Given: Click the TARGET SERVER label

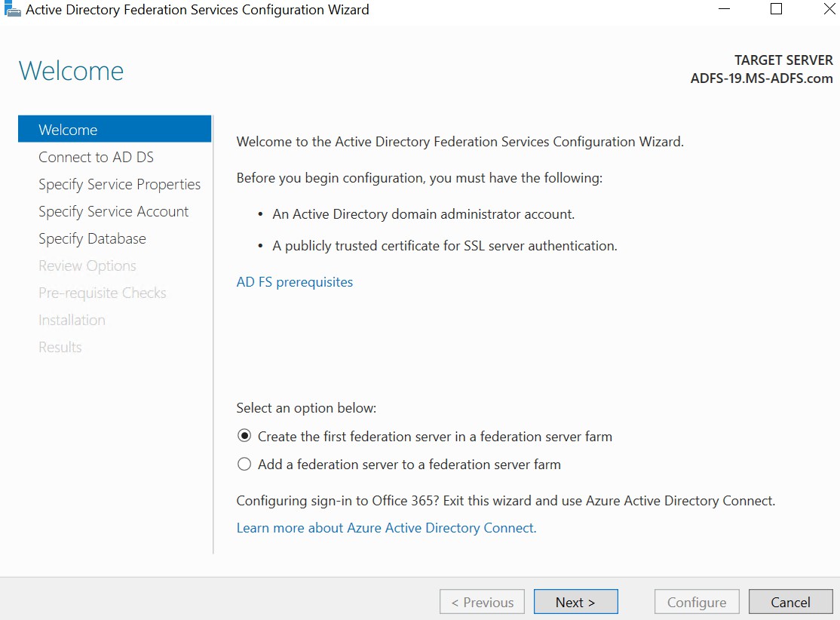Looking at the screenshot, I should [x=783, y=60].
